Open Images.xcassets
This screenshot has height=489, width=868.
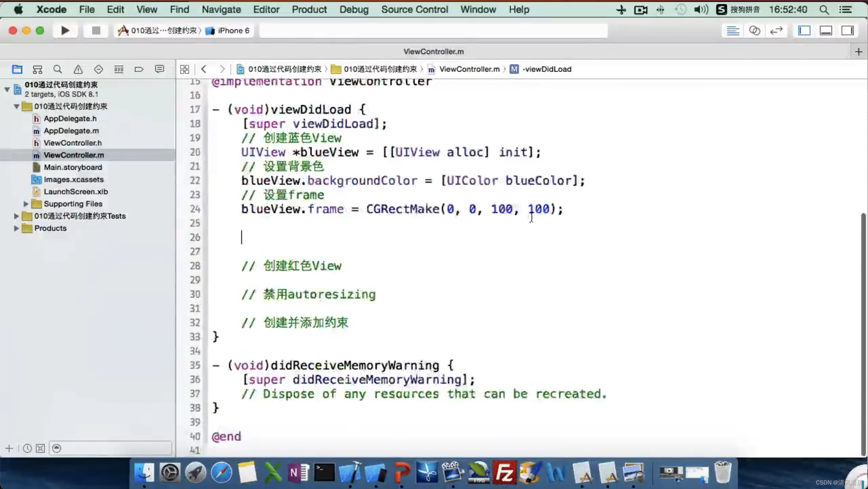(74, 180)
